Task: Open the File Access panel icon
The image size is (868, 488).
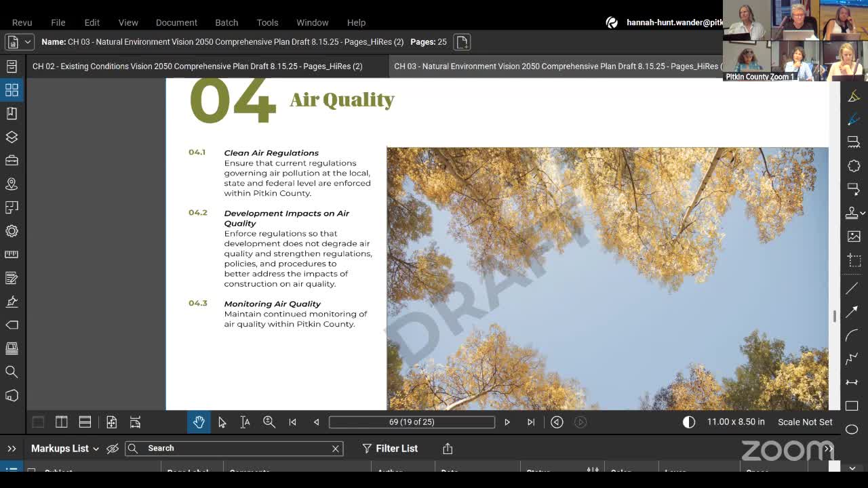Action: [12, 66]
